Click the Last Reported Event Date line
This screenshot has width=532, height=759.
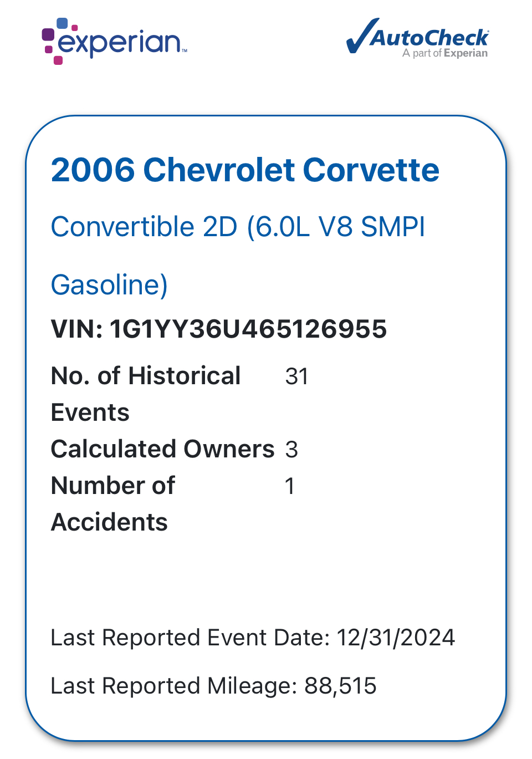(253, 638)
